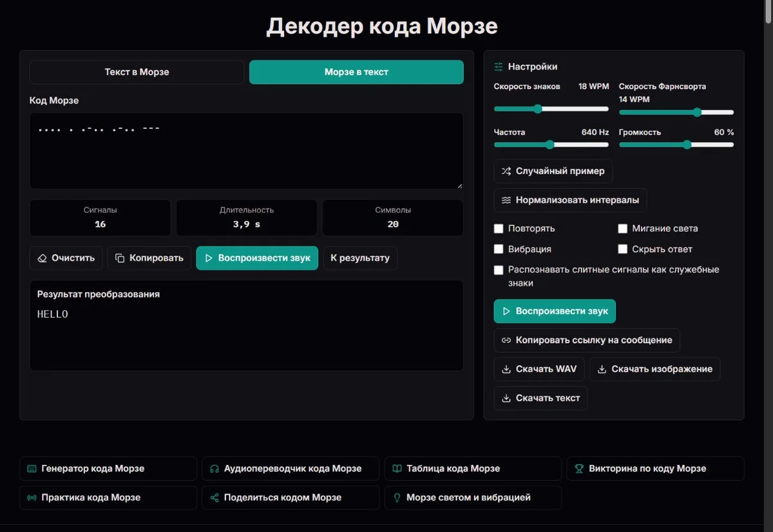Click Скачать изображение button

point(655,369)
